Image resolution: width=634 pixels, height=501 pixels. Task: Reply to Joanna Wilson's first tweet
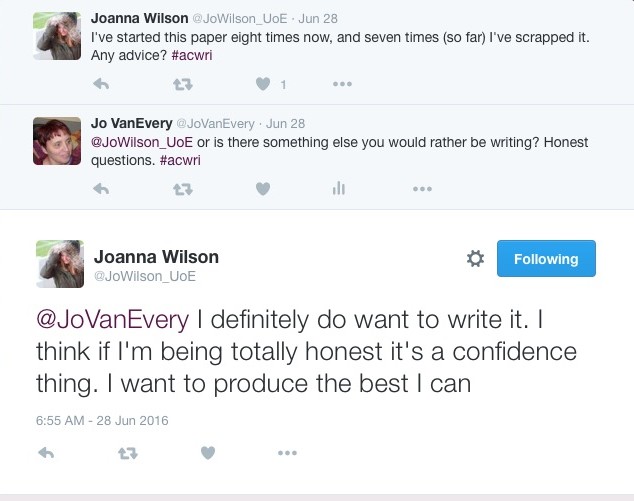[100, 84]
